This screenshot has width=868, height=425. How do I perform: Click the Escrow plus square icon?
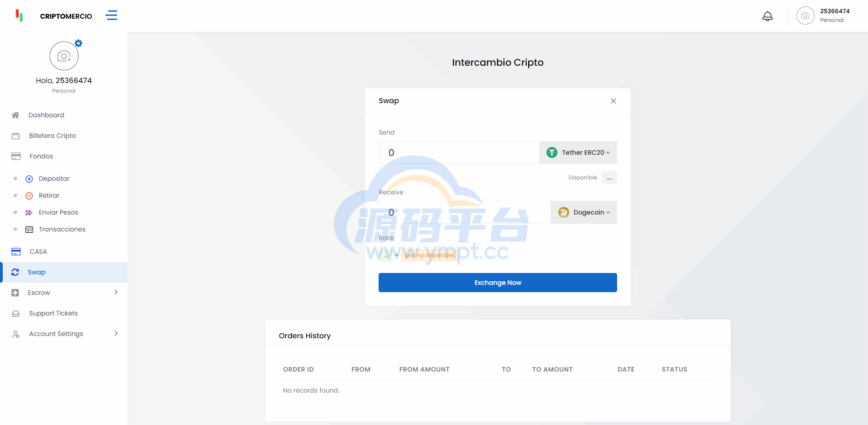click(x=15, y=293)
